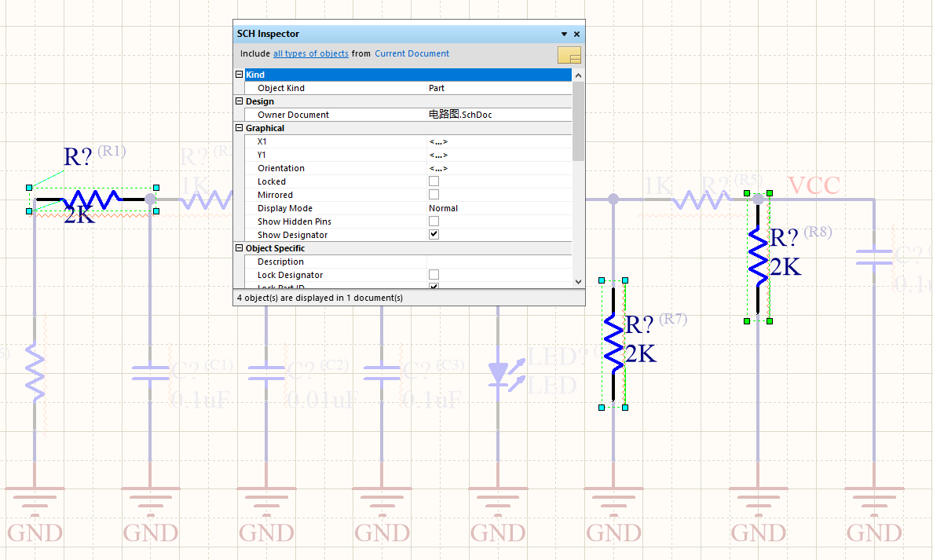Click the dimmed C2 capacitor symbol
Screen dimensions: 933x560
point(266,373)
